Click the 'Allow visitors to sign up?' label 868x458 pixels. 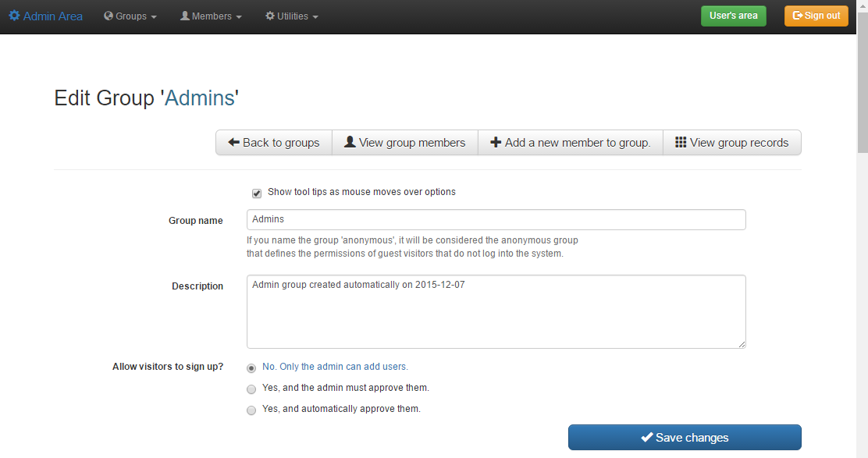[x=168, y=366]
